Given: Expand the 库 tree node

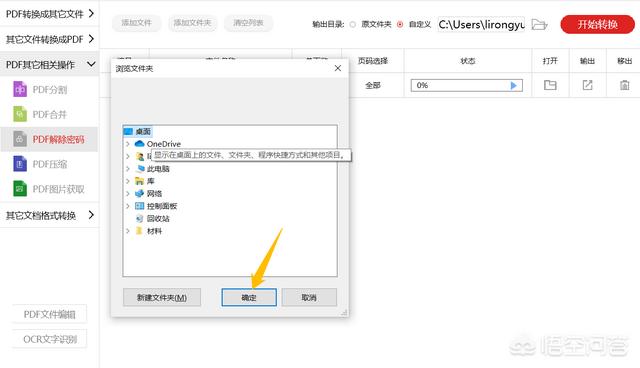Looking at the screenshot, I should tap(128, 181).
